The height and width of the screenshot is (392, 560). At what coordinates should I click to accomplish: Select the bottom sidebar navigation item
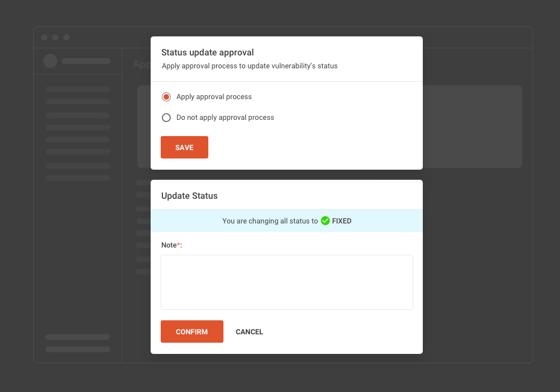[77, 348]
